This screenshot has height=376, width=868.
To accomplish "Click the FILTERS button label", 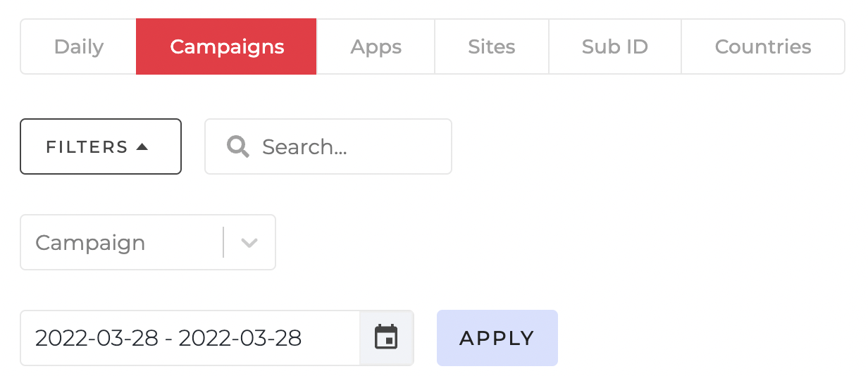I will pos(87,147).
